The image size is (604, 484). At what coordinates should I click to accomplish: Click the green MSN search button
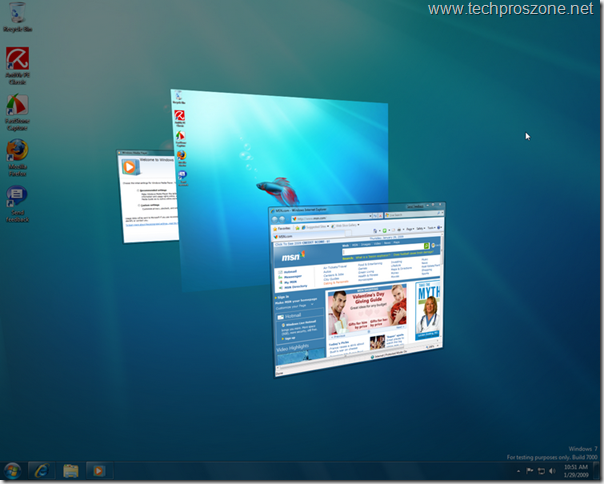point(427,246)
